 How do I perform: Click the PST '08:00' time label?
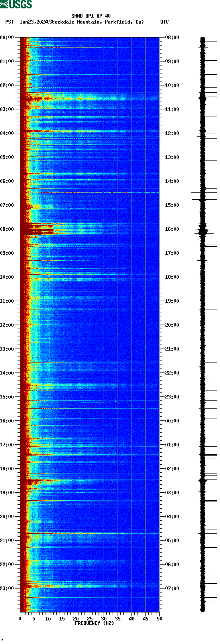click(7, 229)
